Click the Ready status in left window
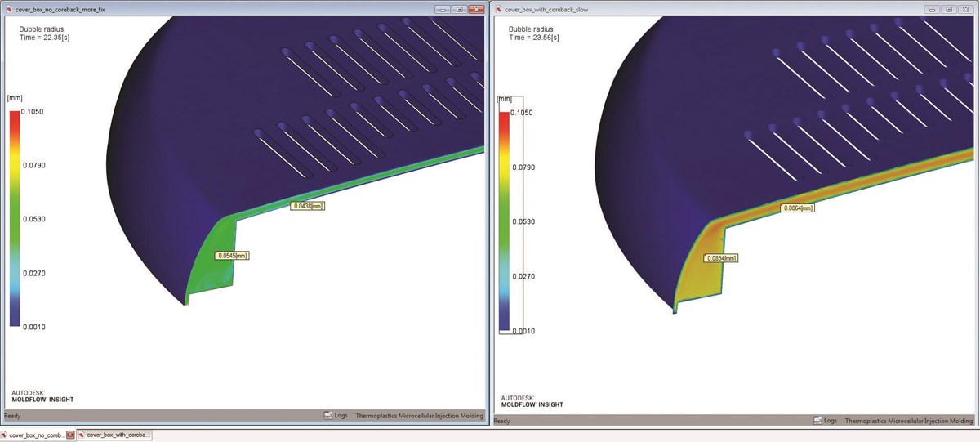The height and width of the screenshot is (442, 980). tap(12, 416)
